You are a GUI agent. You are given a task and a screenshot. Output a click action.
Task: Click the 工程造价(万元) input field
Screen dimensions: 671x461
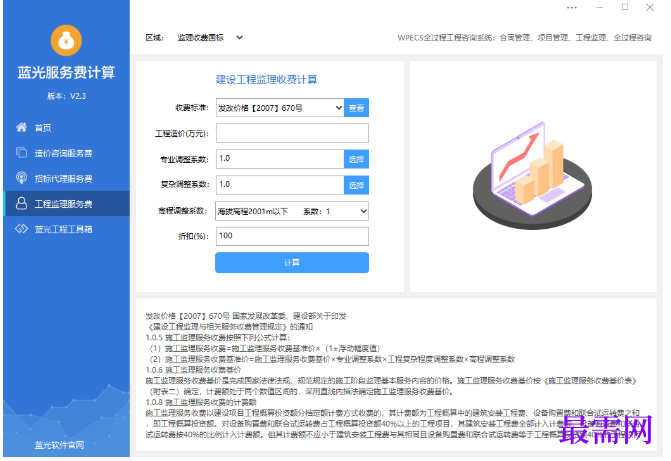coord(292,133)
